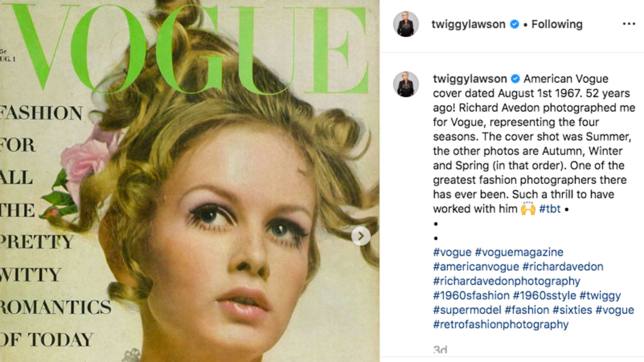The image size is (644, 362).
Task: Open the #supermodel hashtag
Action: 467,310
